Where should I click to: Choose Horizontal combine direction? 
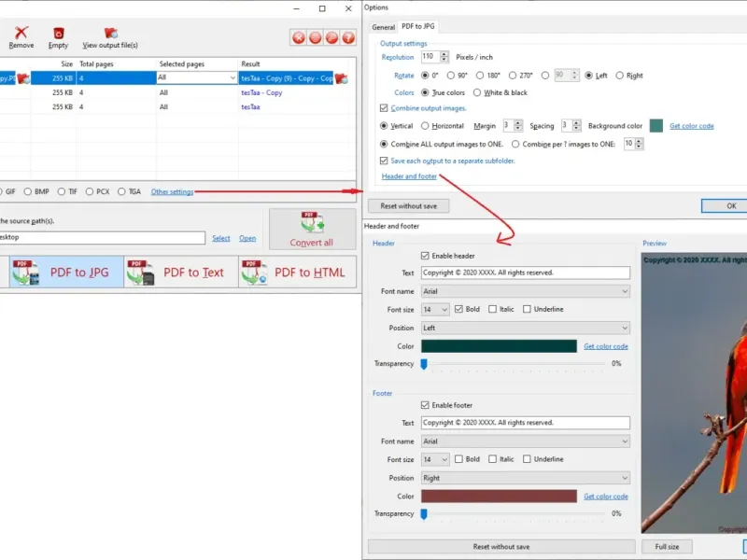[x=425, y=126]
